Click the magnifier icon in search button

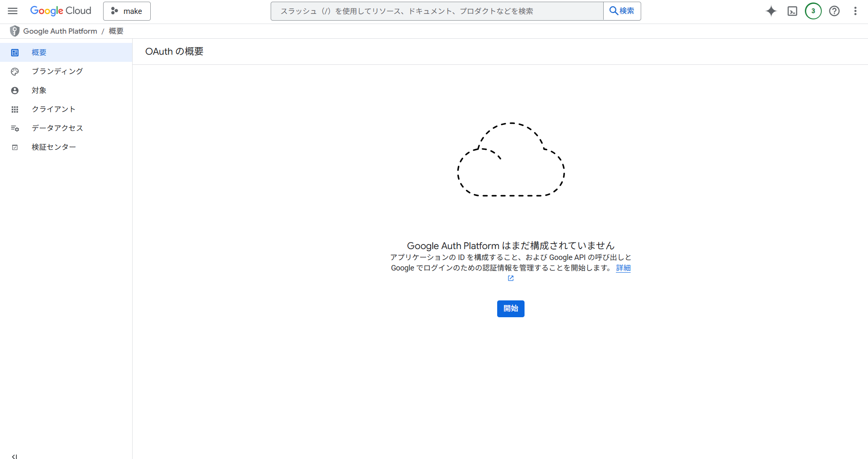click(614, 11)
